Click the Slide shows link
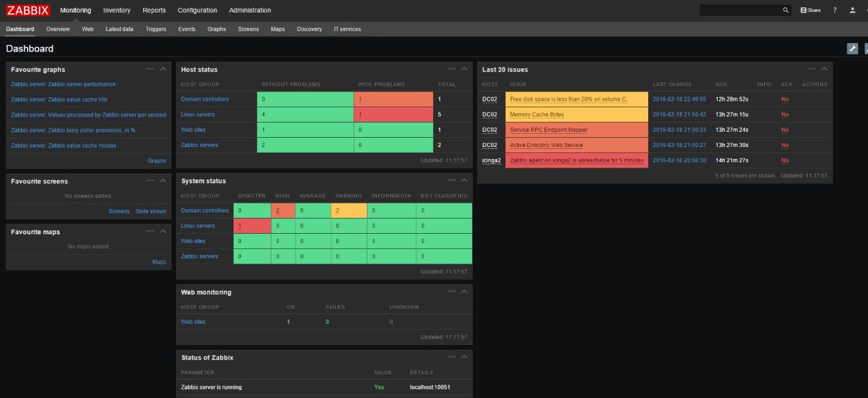The height and width of the screenshot is (398, 868). point(151,211)
